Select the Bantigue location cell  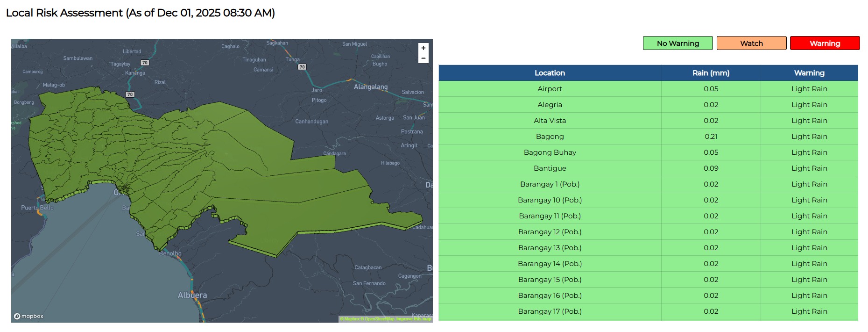point(550,168)
